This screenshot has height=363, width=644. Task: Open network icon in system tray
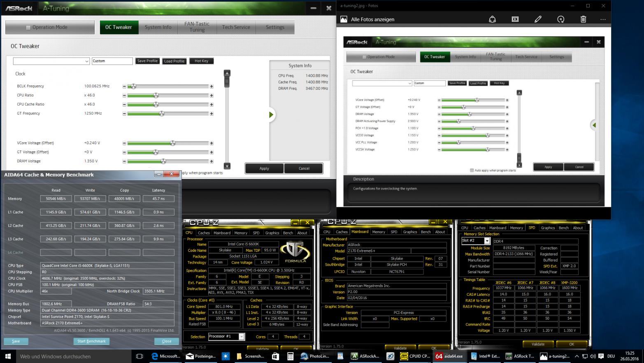[x=585, y=356]
